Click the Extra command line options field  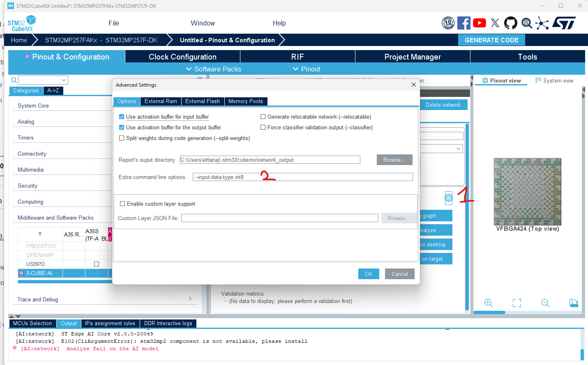[x=303, y=177]
